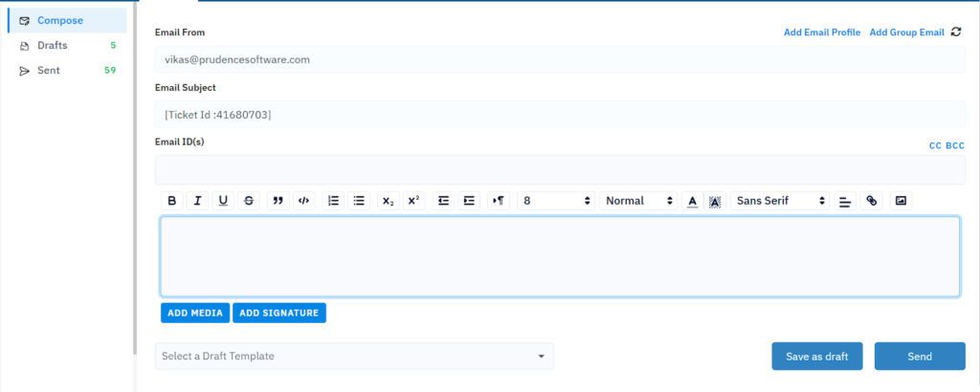Open the Sent folder
The width and height of the screenshot is (980, 392).
click(x=50, y=70)
